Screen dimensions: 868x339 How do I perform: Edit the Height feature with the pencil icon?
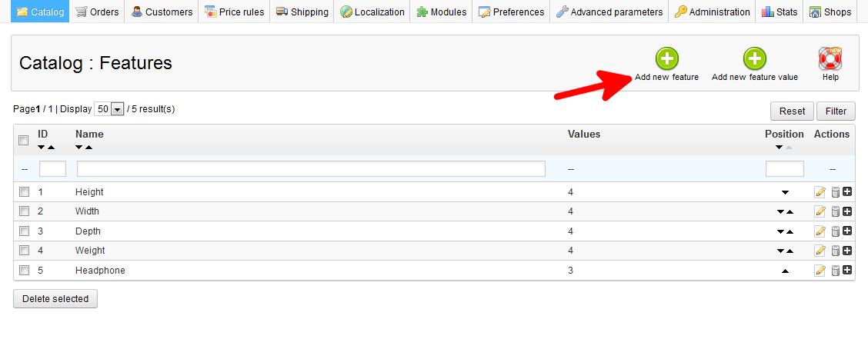pos(820,192)
